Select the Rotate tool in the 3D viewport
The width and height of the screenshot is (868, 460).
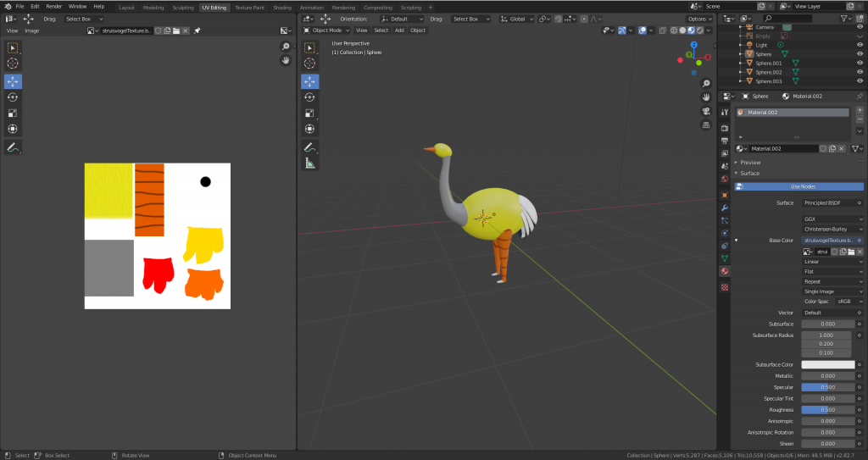(310, 97)
